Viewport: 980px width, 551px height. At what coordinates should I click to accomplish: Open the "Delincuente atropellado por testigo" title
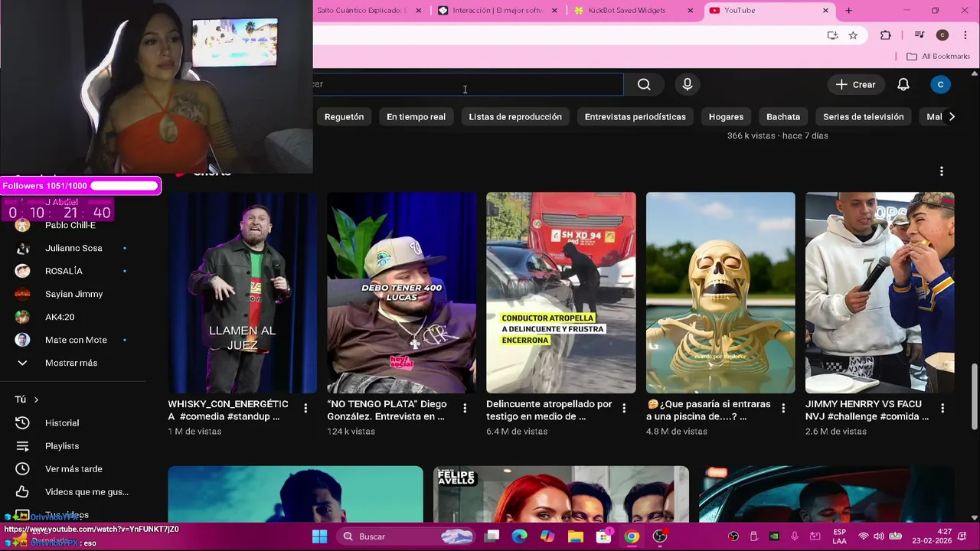pos(549,410)
